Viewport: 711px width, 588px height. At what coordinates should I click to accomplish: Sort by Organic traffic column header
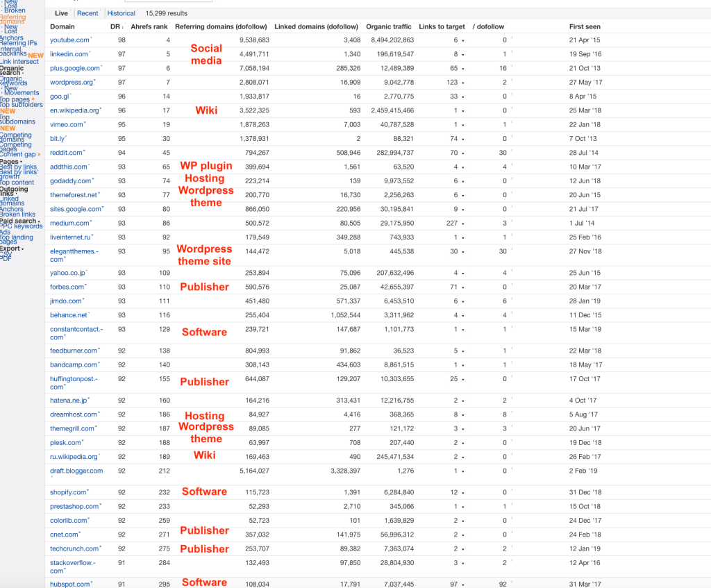pyautogui.click(x=389, y=26)
